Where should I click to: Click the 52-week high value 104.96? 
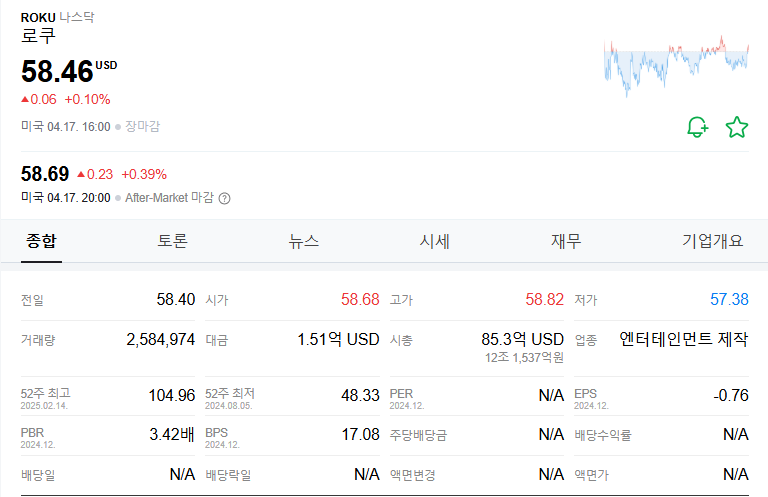[x=172, y=395]
